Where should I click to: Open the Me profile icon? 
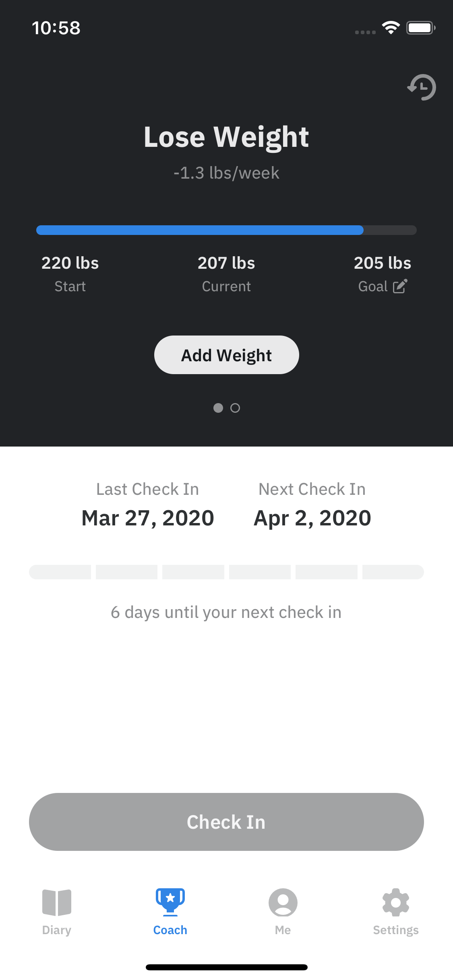point(283,902)
